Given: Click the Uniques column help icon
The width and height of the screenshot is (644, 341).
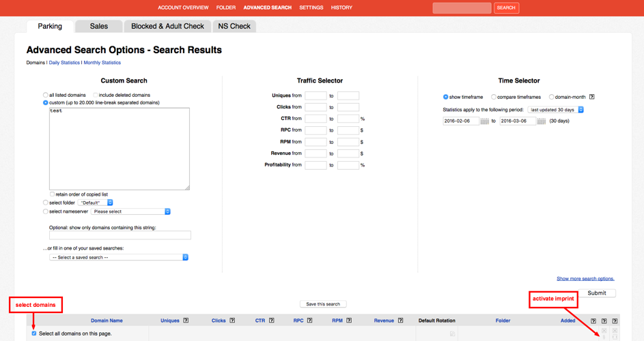Looking at the screenshot, I should [186, 321].
